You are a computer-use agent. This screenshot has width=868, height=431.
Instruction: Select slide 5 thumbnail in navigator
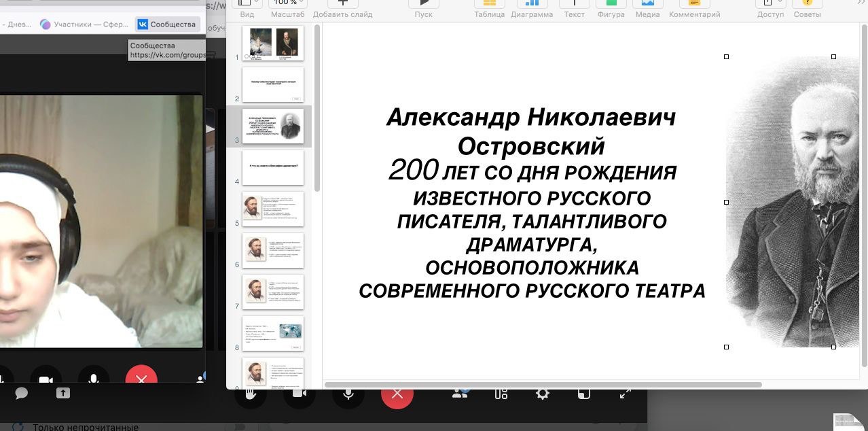click(273, 209)
